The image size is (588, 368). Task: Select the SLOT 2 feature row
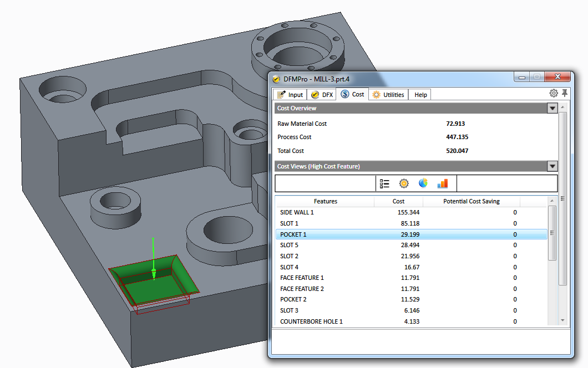[412, 256]
